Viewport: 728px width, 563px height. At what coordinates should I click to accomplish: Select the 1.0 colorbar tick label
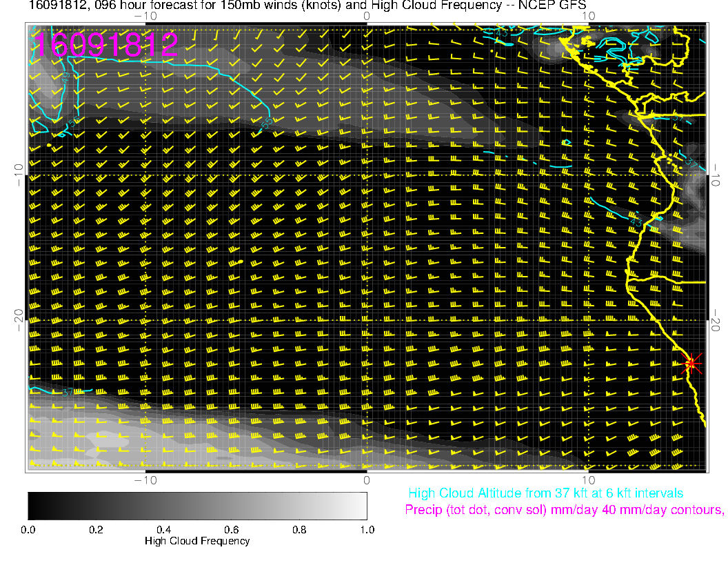[367, 529]
